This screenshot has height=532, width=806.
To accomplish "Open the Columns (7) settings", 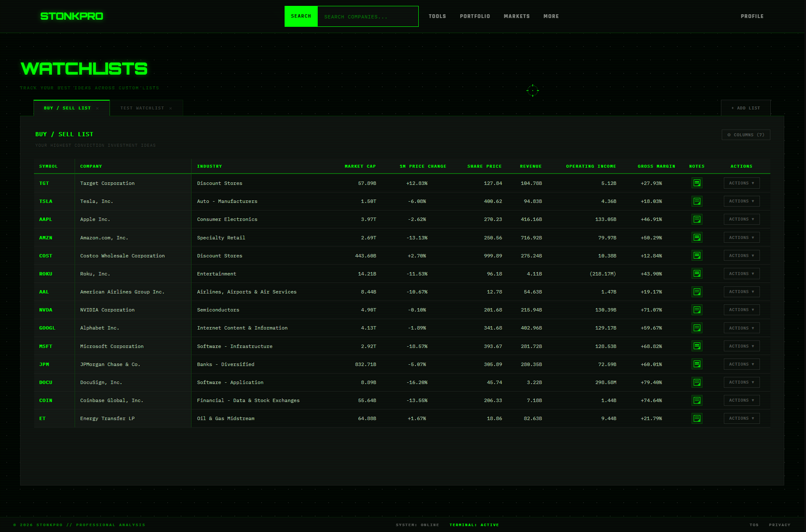I will 746,135.
